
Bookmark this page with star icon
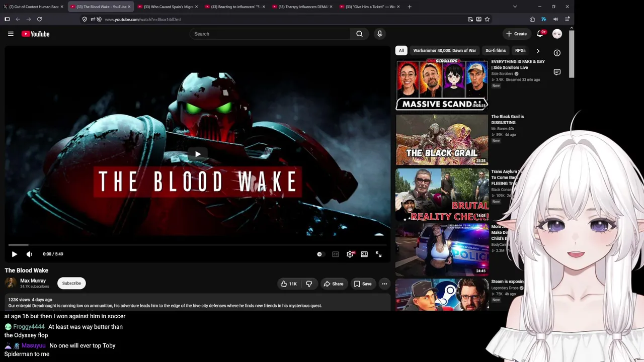point(487,19)
